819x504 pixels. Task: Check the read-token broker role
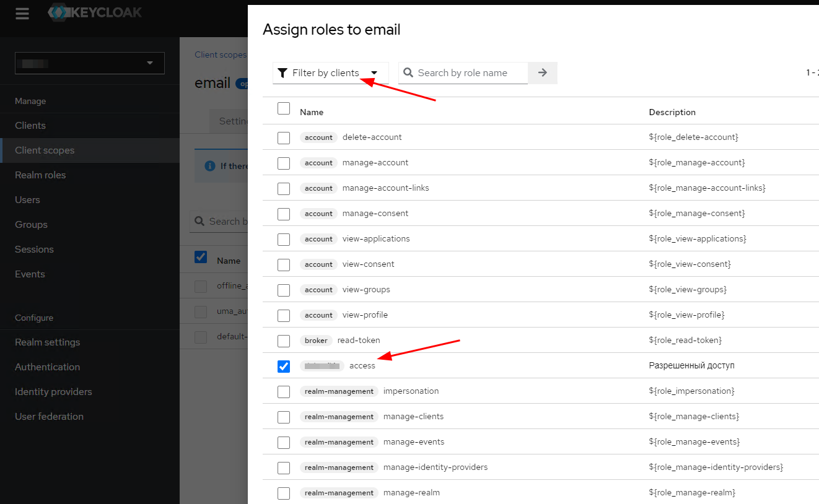coord(284,341)
